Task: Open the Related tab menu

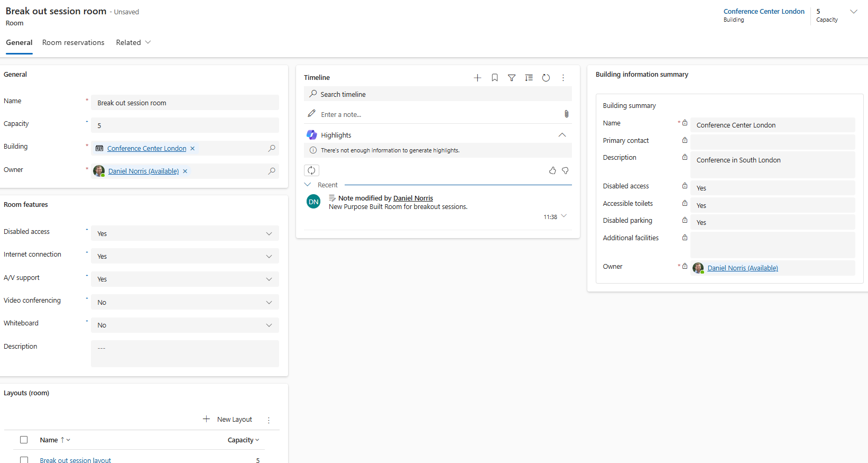Action: tap(133, 42)
